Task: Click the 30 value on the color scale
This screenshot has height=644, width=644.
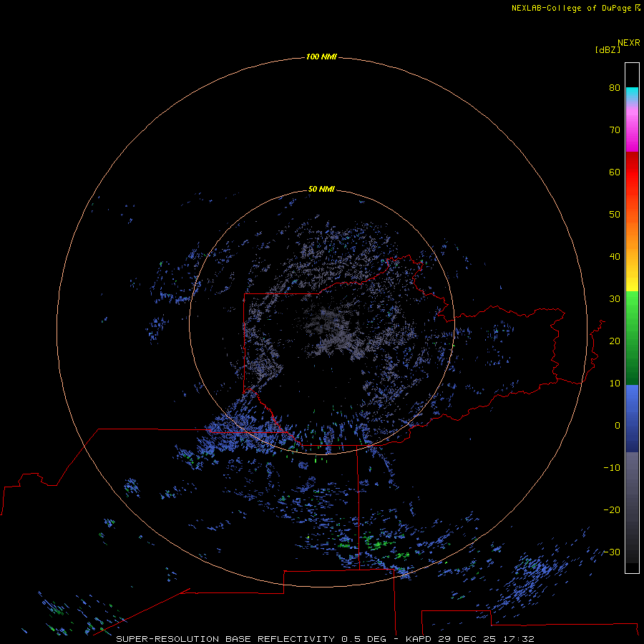Action: pyautogui.click(x=615, y=298)
